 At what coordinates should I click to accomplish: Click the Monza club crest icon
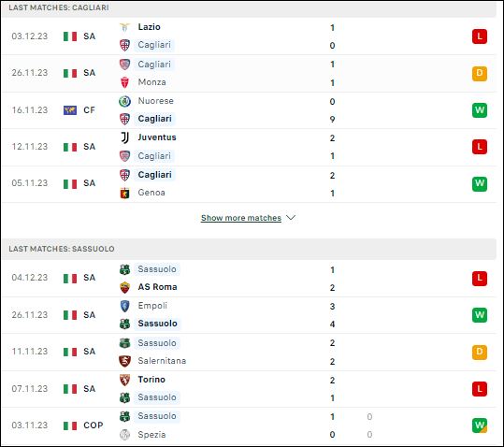pos(124,82)
